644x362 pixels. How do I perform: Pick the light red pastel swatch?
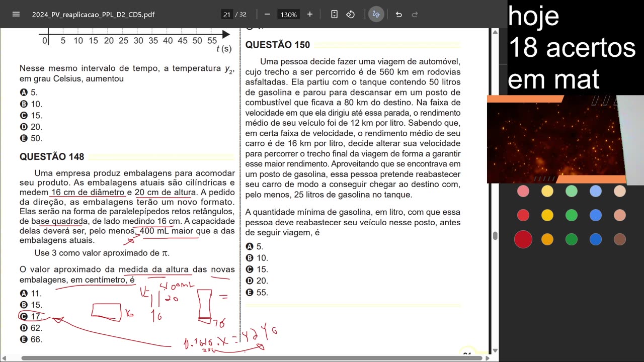pos(523,191)
